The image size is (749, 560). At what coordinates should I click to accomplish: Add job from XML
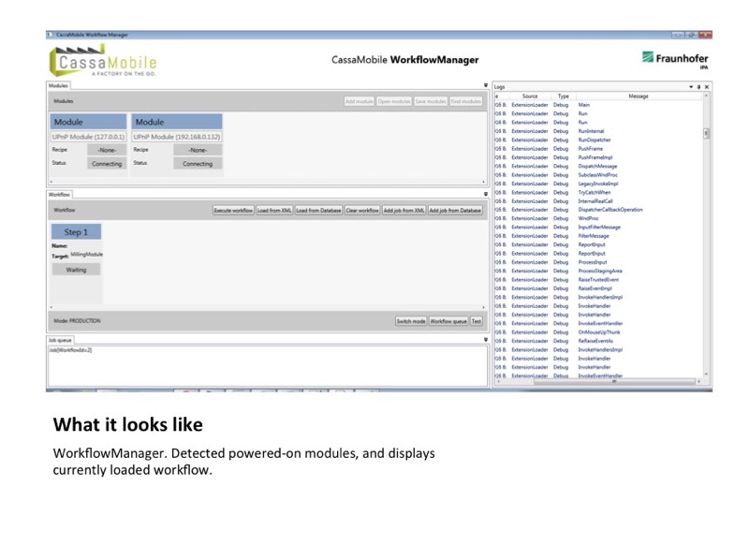(x=404, y=211)
